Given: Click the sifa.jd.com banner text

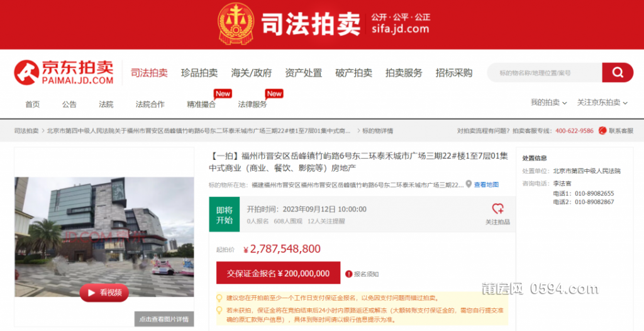Looking at the screenshot, I should (x=401, y=29).
